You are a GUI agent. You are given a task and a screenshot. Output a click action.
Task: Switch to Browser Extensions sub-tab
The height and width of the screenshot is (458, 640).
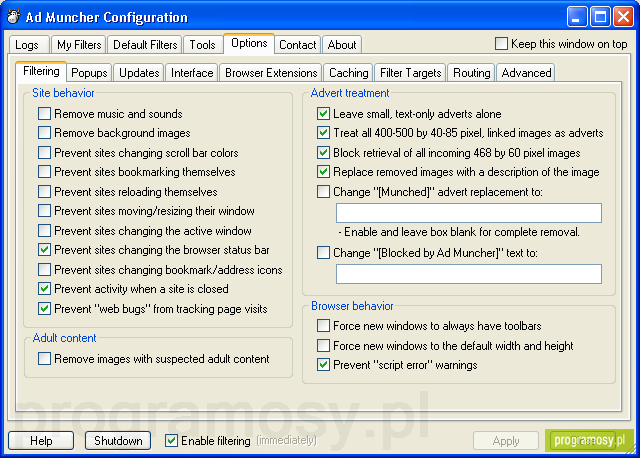[271, 73]
